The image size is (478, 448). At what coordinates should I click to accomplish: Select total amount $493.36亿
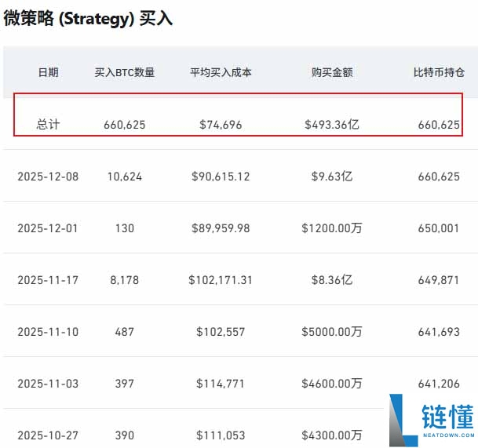(x=332, y=125)
